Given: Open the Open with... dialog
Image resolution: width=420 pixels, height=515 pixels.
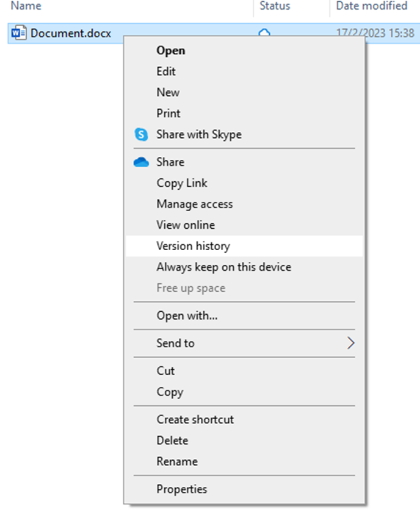Looking at the screenshot, I should (x=187, y=315).
